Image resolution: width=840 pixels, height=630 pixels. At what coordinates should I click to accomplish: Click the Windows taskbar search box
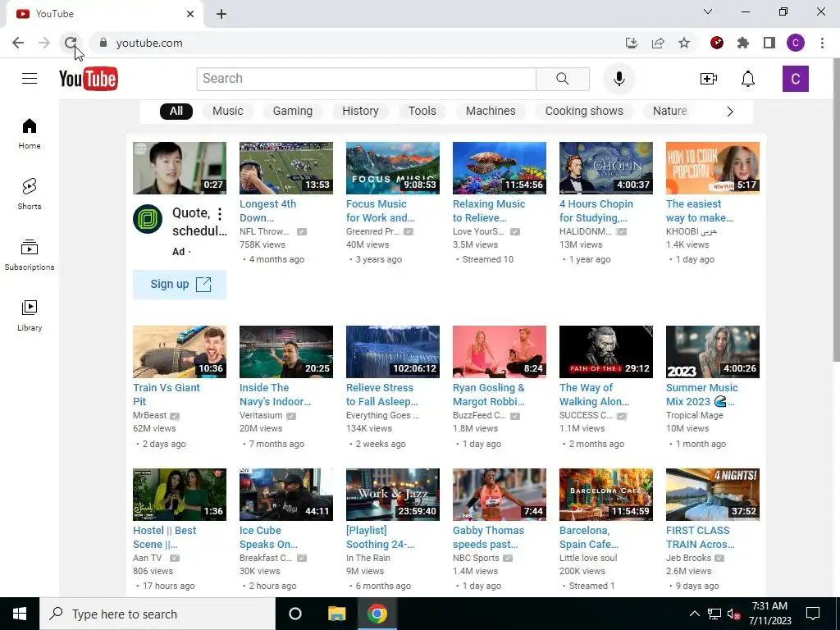[x=157, y=614]
